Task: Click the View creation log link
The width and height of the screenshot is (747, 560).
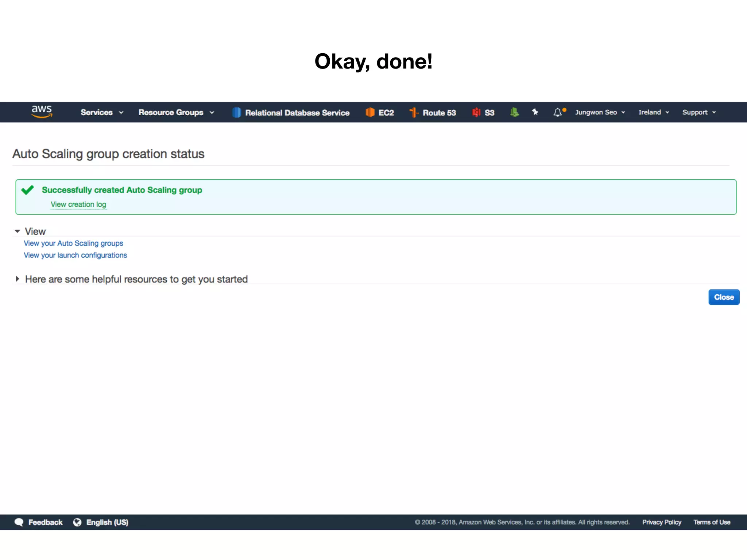Action: [x=78, y=205]
